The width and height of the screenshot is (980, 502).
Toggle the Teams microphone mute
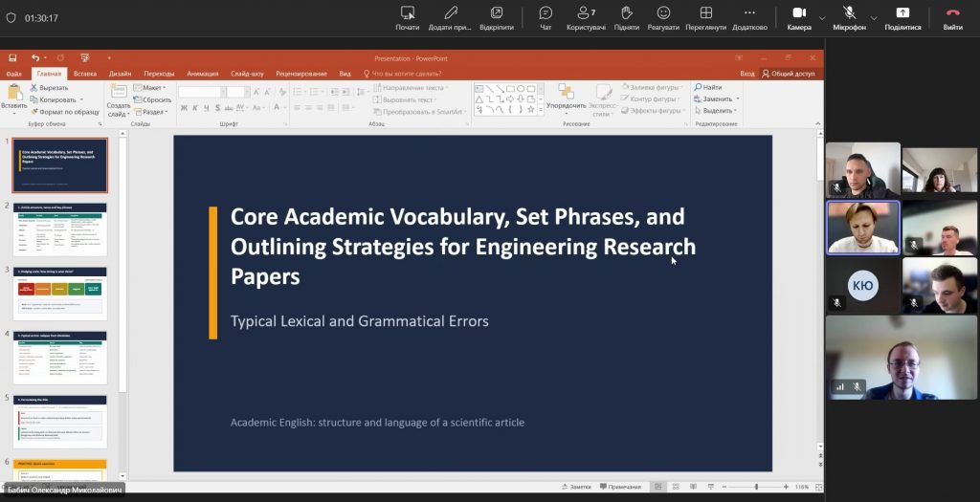(850, 18)
